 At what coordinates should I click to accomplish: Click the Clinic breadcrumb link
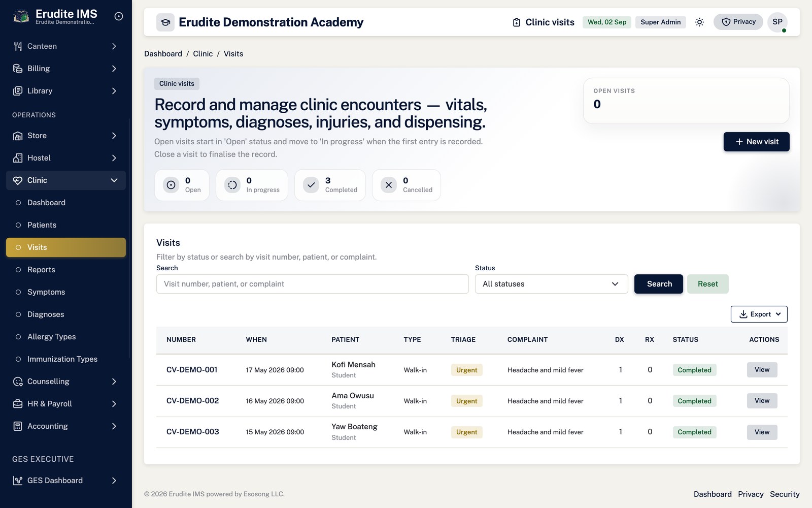[202, 54]
